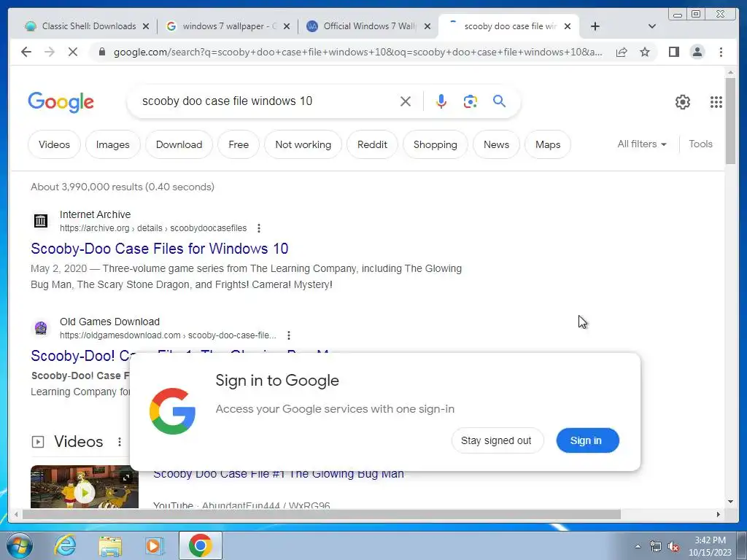747x560 pixels.
Task: Filter results by Shopping
Action: coord(436,144)
